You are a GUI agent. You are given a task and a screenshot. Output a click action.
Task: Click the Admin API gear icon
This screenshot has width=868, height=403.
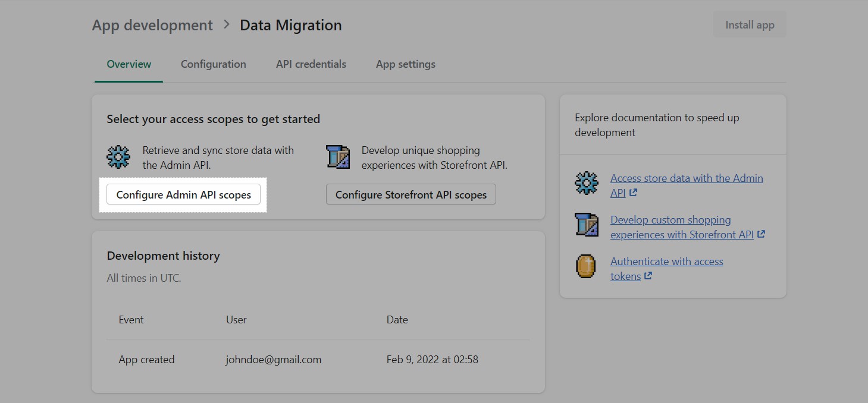point(118,157)
